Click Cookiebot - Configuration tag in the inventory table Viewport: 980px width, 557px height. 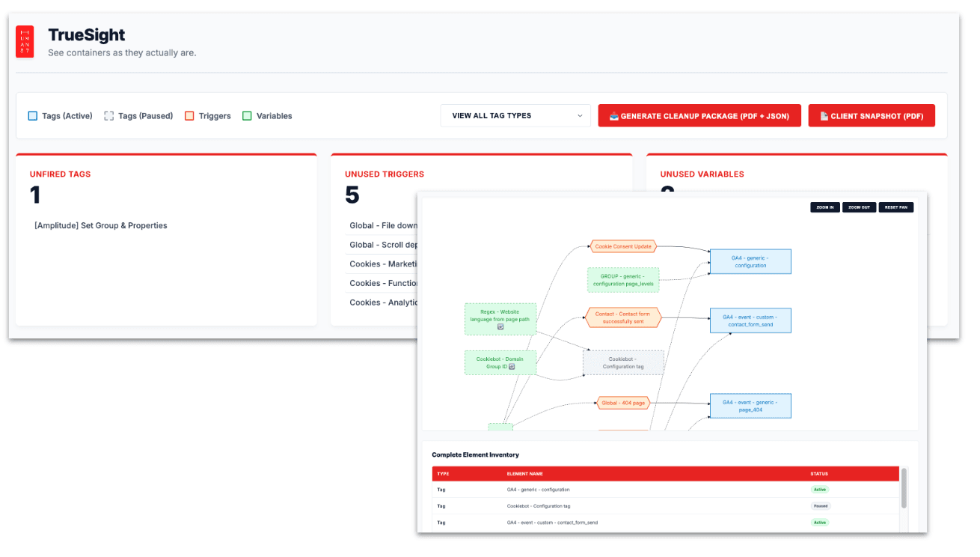click(x=539, y=506)
